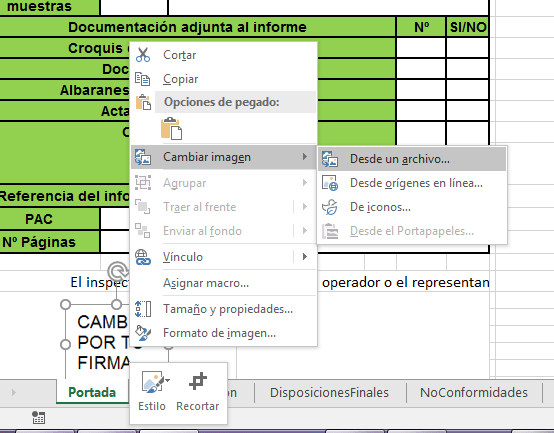Click the paste clipboard icon under Opciones de pegado
Screen dimensions: 554x433
(x=171, y=129)
